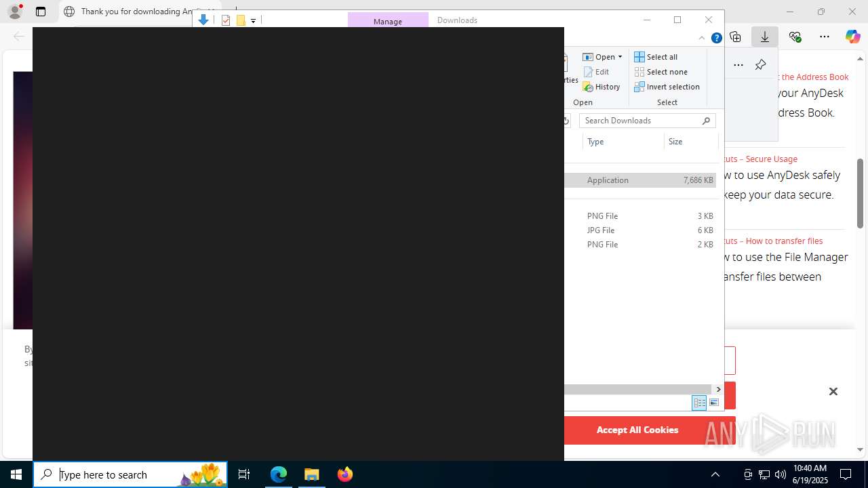Open the volume tray icon
Screen dimensions: 868x488
[781, 474]
